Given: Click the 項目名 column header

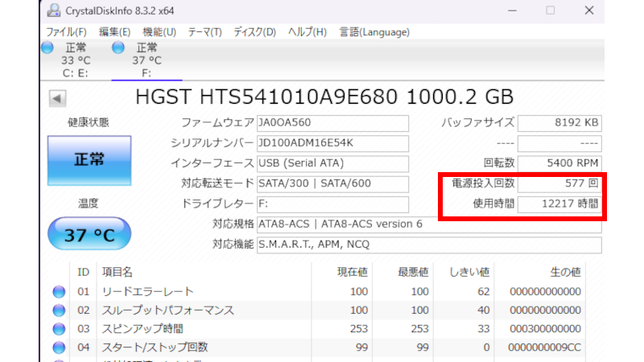Looking at the screenshot, I should [204, 272].
